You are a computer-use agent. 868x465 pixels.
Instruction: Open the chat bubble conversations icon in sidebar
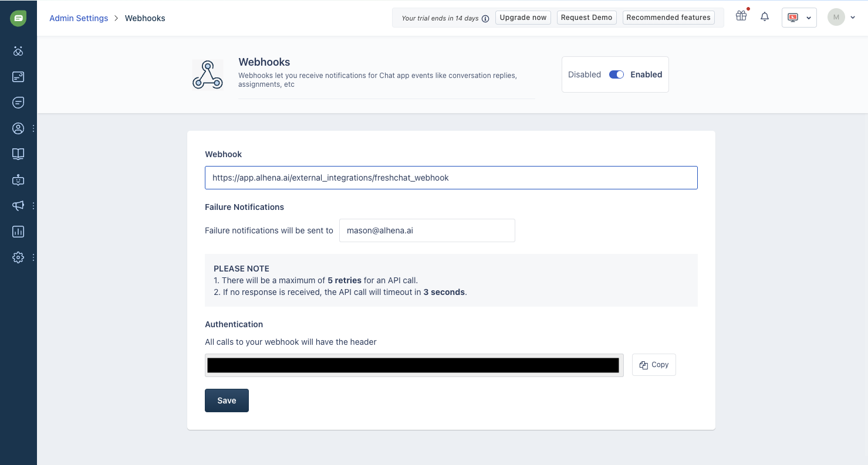click(18, 103)
